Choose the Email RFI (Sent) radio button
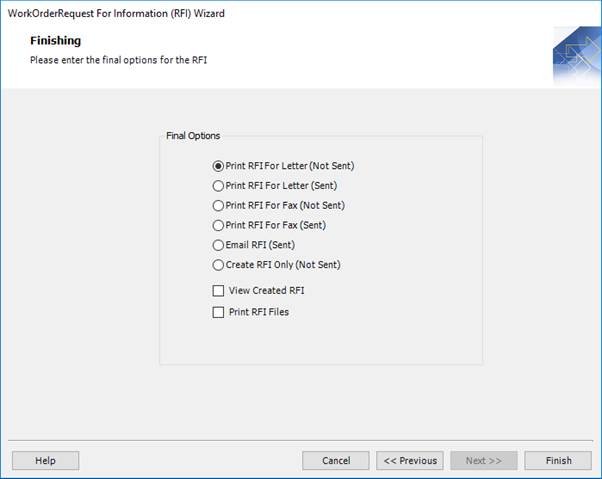This screenshot has width=602, height=479. 219,245
